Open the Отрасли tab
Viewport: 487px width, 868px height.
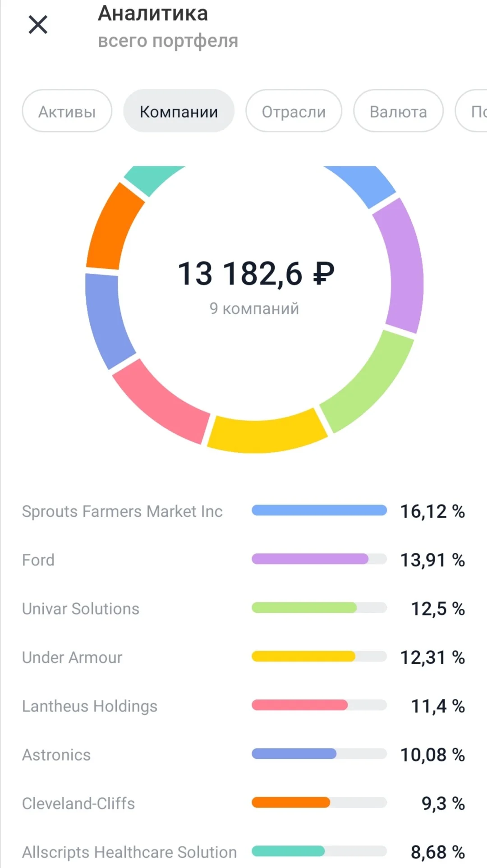(x=294, y=111)
